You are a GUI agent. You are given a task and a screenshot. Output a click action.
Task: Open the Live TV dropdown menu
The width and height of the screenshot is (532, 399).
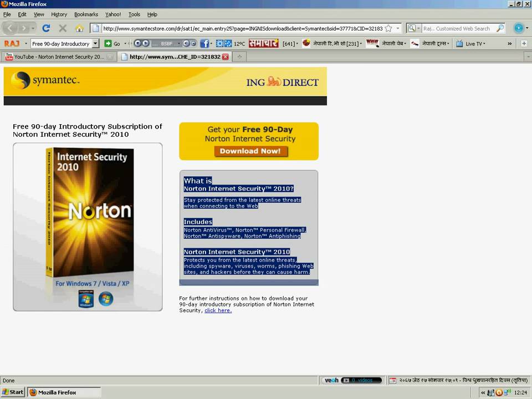(x=484, y=43)
